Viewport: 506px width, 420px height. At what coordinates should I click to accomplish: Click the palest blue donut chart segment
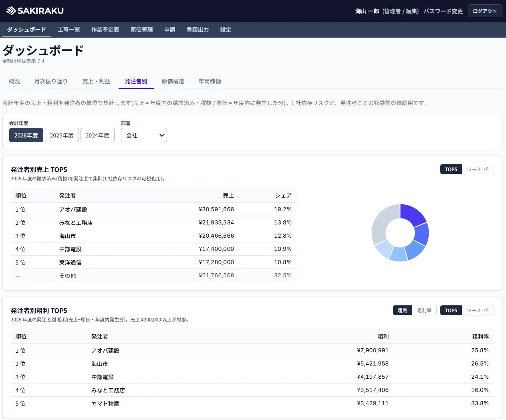click(x=385, y=249)
